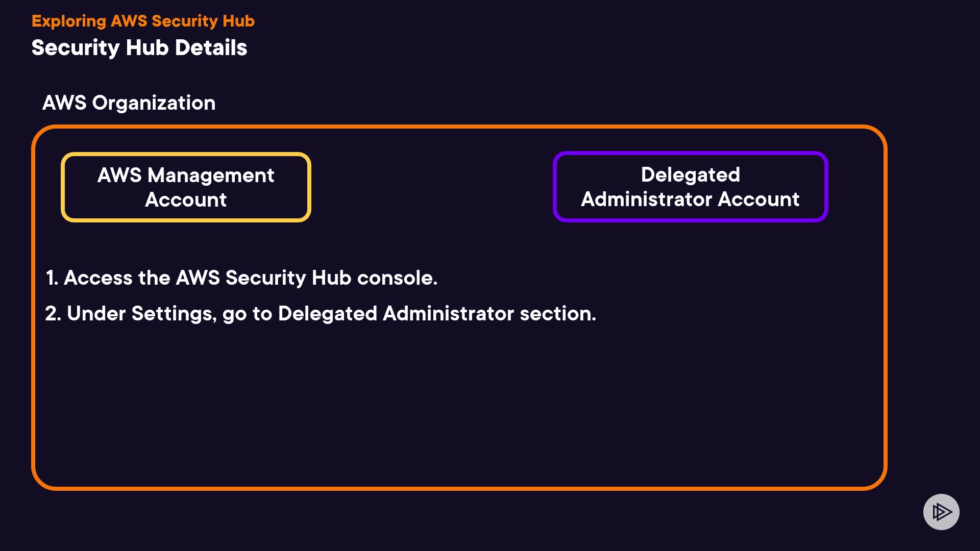Image resolution: width=980 pixels, height=551 pixels.
Task: Click the word 'Exploring' in the orange heading
Action: (69, 21)
